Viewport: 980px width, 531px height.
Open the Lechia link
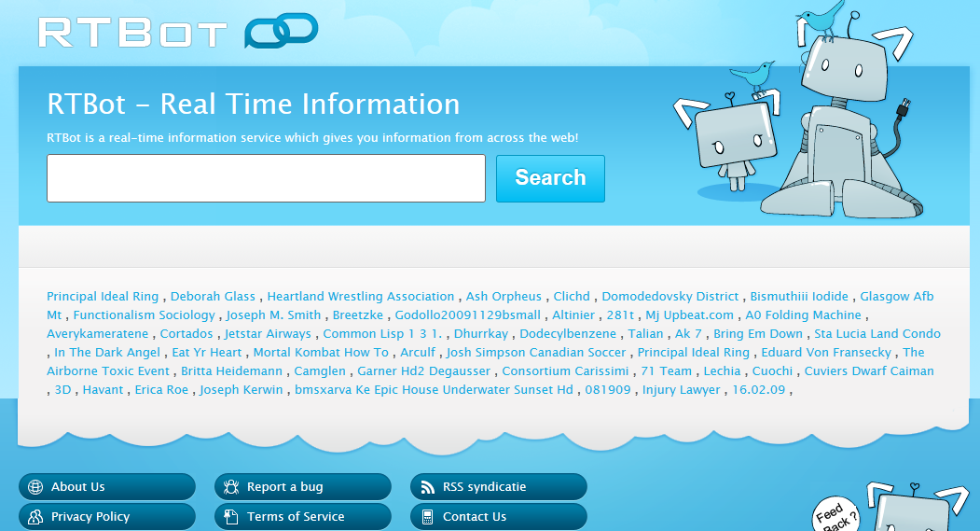coord(722,371)
